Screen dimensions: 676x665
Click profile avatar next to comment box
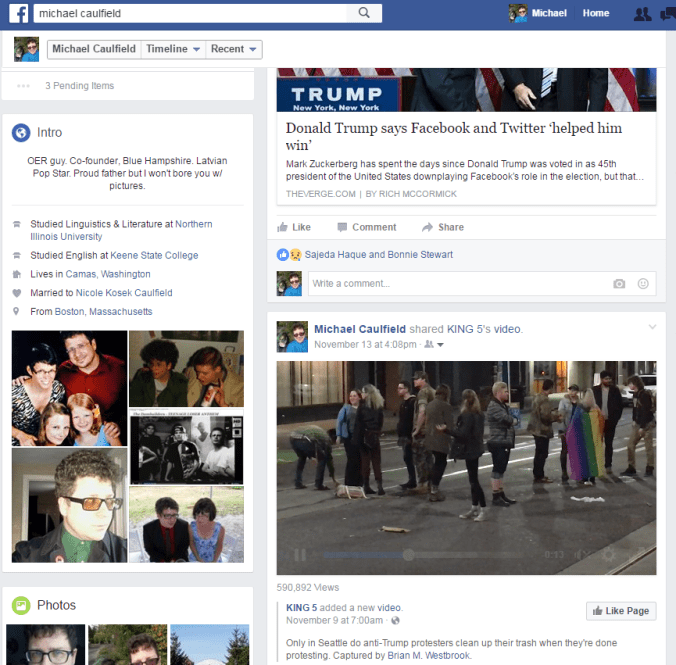(x=289, y=283)
